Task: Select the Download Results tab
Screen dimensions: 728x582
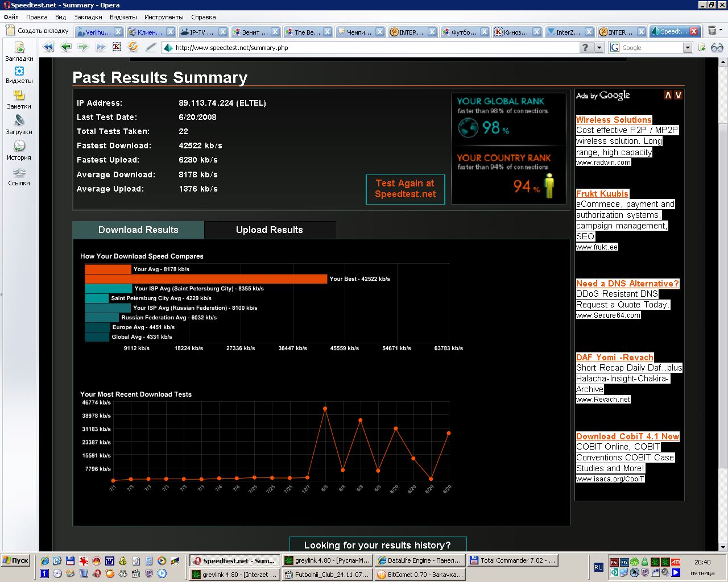Action: coord(138,230)
